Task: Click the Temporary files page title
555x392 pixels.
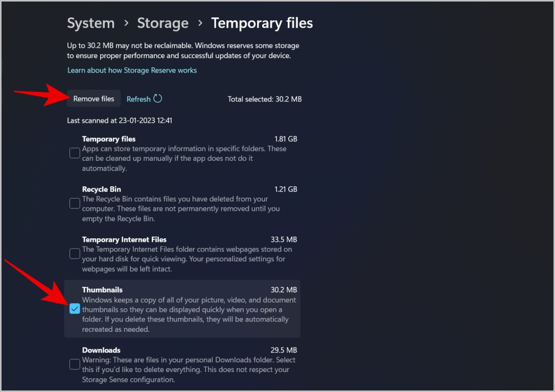Action: point(262,23)
